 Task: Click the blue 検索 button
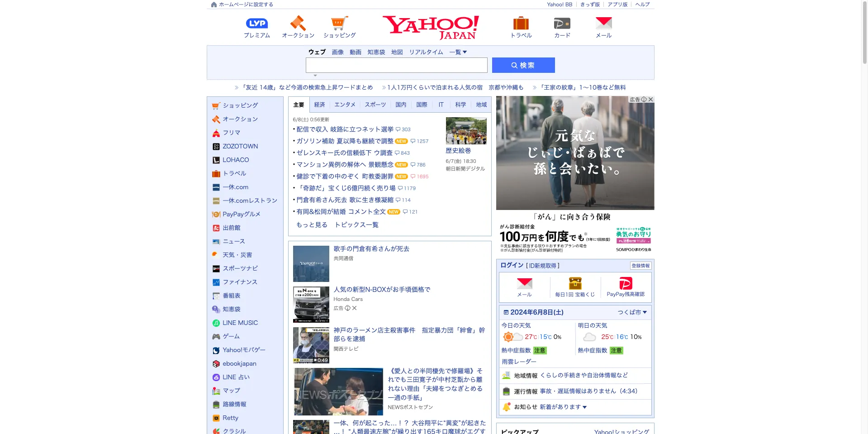[523, 65]
